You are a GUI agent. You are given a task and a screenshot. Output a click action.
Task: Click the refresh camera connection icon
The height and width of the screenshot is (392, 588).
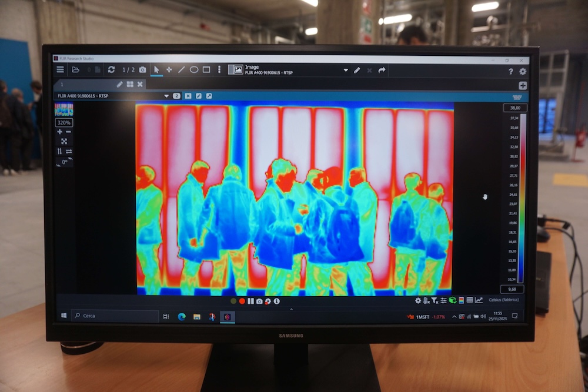pos(111,69)
